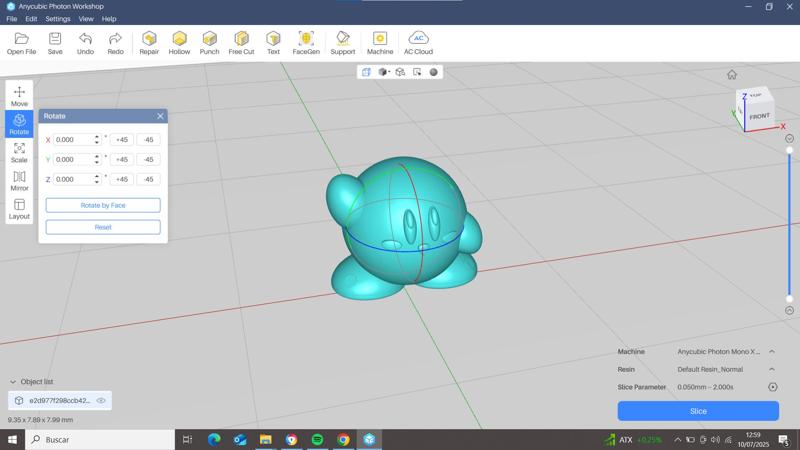Click the Reset rotation button
The width and height of the screenshot is (800, 450).
click(x=103, y=227)
